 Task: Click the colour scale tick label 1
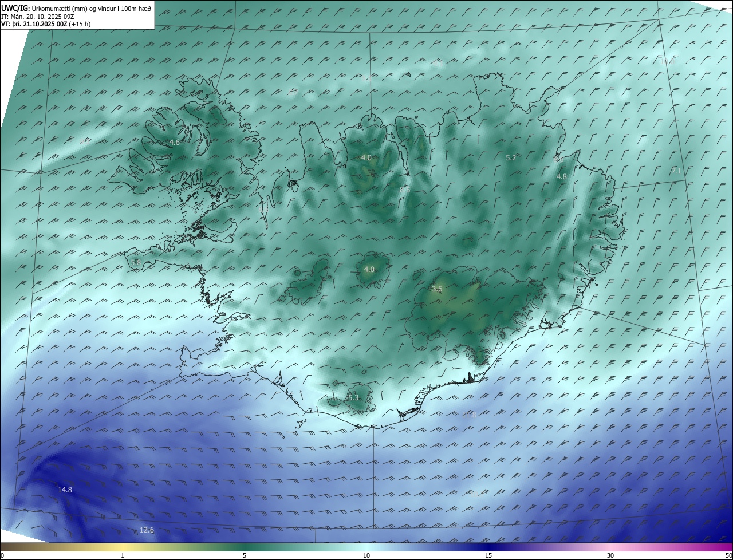(x=123, y=555)
